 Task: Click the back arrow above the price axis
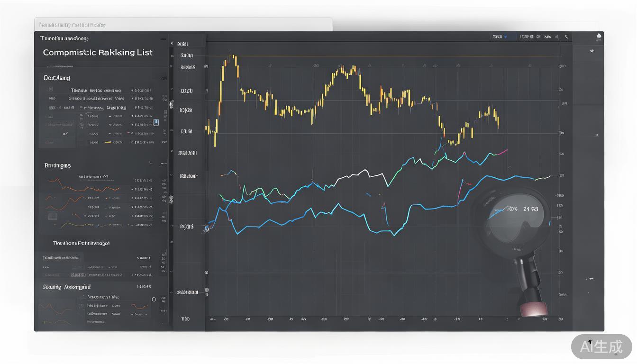click(x=172, y=44)
